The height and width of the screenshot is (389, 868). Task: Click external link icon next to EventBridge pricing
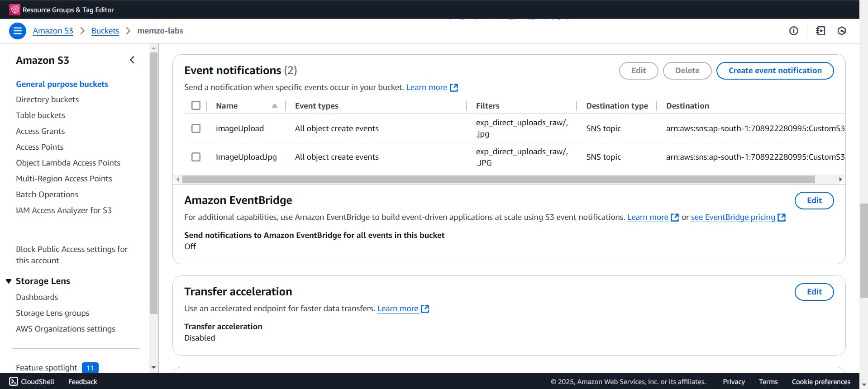[782, 218]
